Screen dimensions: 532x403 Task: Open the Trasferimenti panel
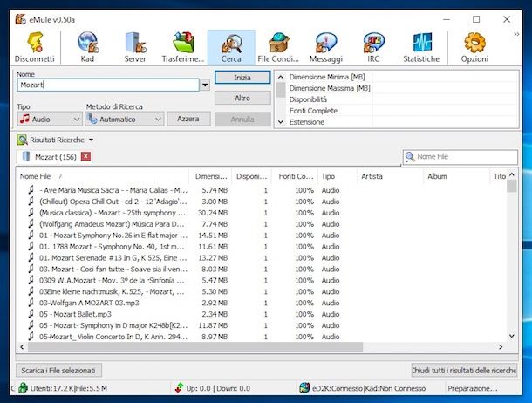pos(183,47)
